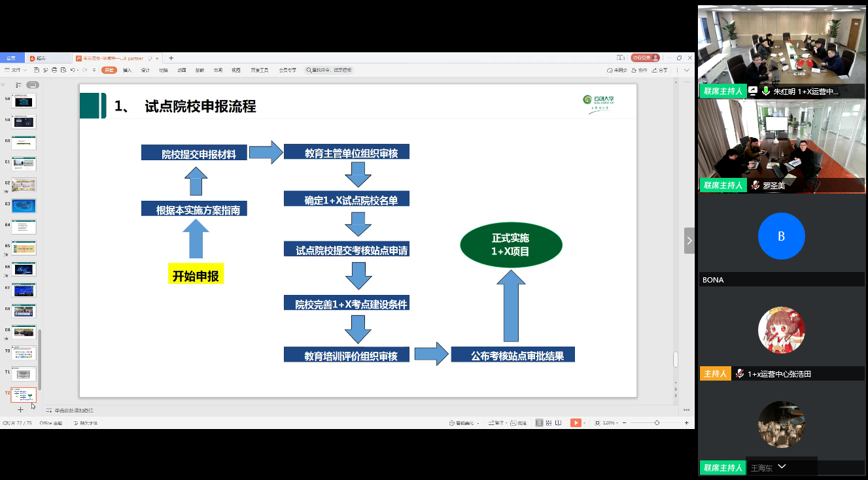Expand the 文件 file menu dropdown
The height and width of the screenshot is (480, 868).
(14, 70)
